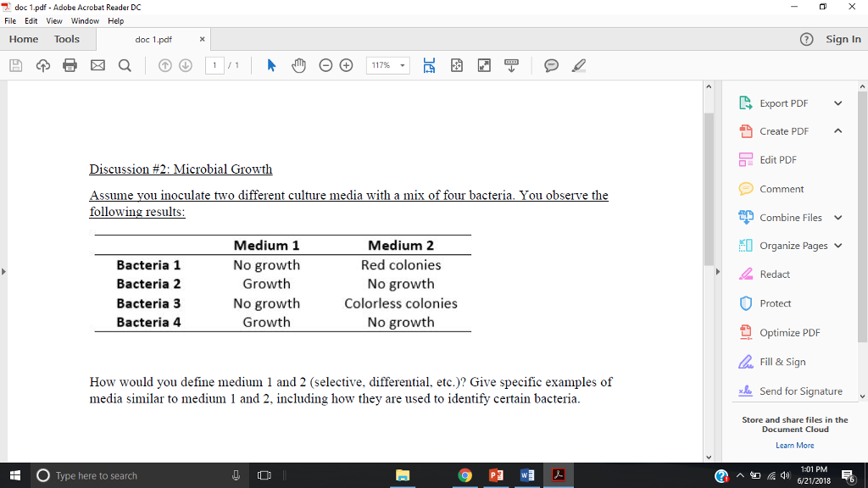Open the Find search tool
This screenshot has width=868, height=488.
tap(124, 65)
